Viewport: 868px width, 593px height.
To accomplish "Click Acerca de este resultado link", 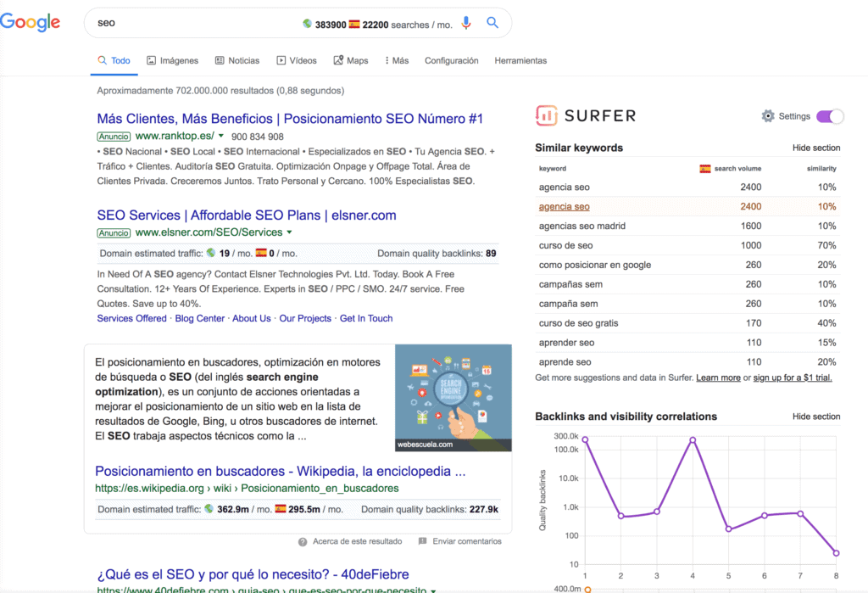I will (358, 541).
